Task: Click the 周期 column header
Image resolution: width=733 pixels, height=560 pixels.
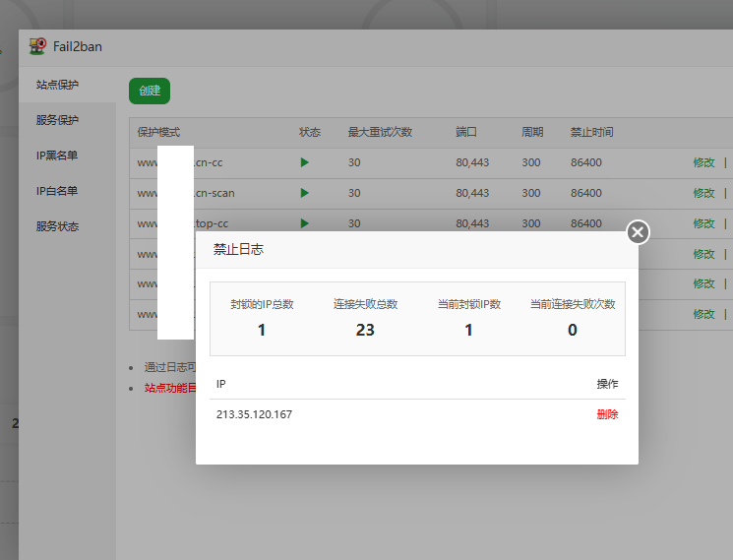Action: (532, 132)
